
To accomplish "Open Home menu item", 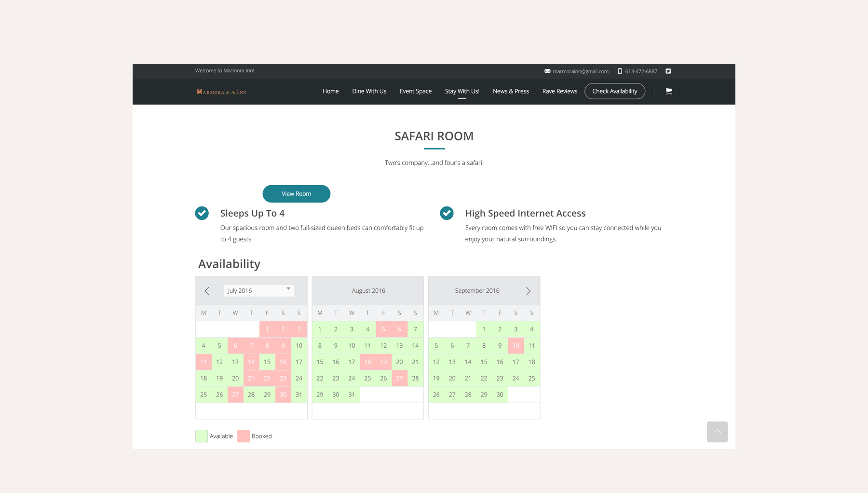I will pyautogui.click(x=331, y=91).
